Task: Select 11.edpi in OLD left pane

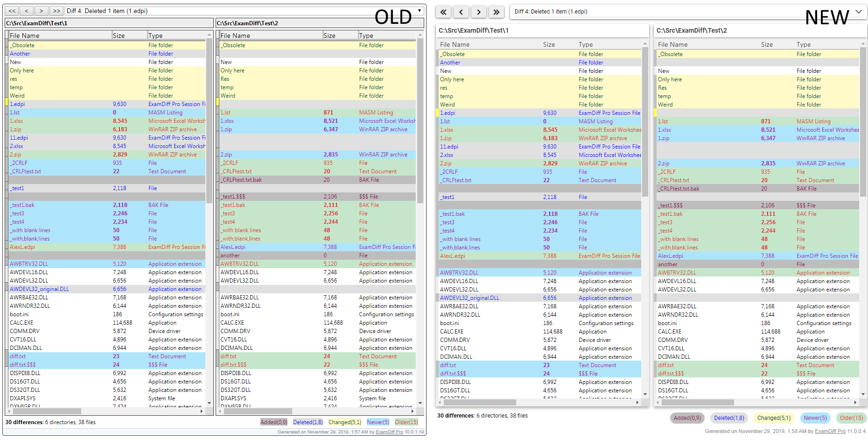Action: pos(107,138)
